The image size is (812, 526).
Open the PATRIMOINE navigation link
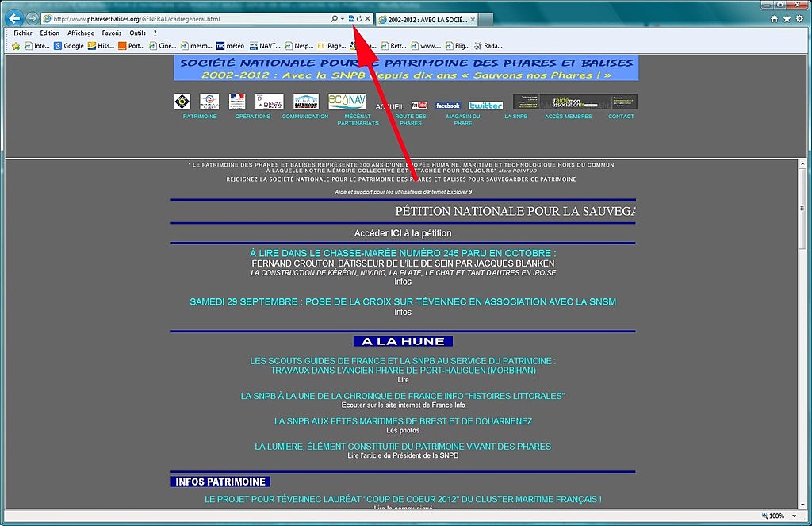200,117
